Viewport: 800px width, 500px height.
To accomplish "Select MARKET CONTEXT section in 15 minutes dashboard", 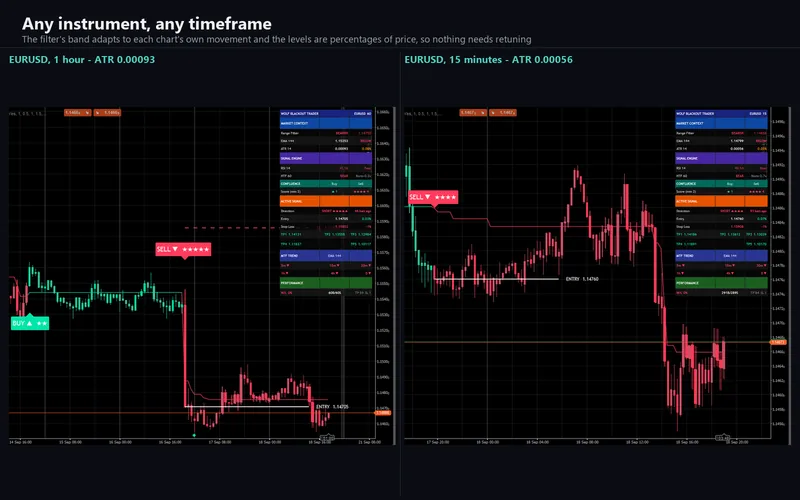I will pos(721,123).
